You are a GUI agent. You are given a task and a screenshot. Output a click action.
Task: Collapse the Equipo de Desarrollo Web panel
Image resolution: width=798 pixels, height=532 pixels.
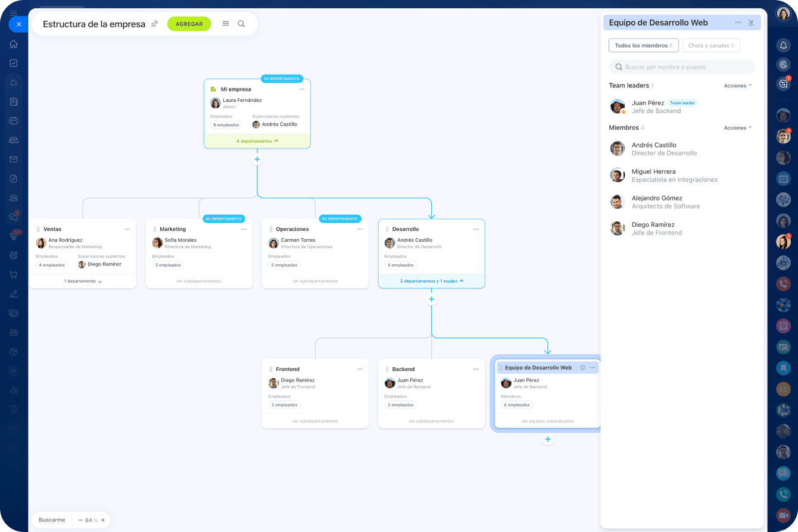tap(751, 23)
